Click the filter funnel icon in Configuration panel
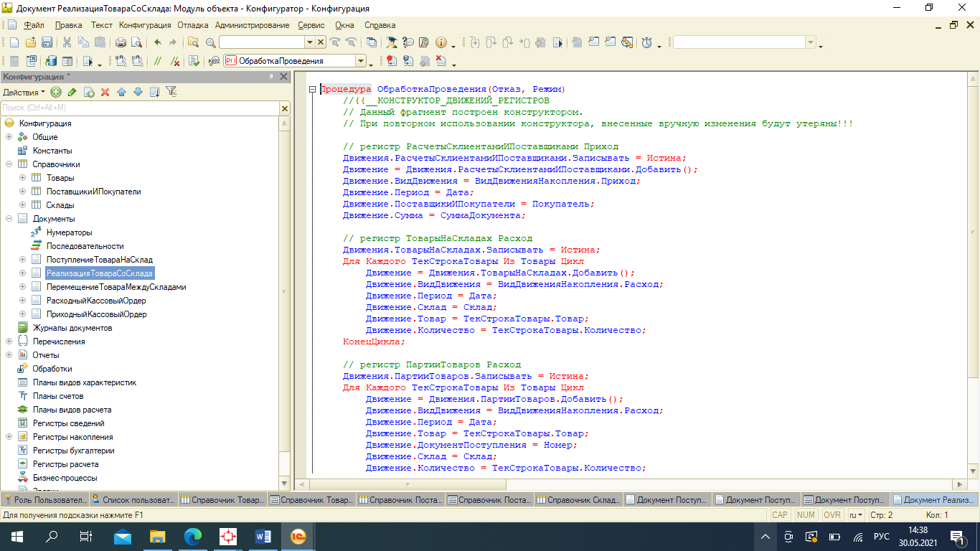The image size is (980, 551). (171, 92)
